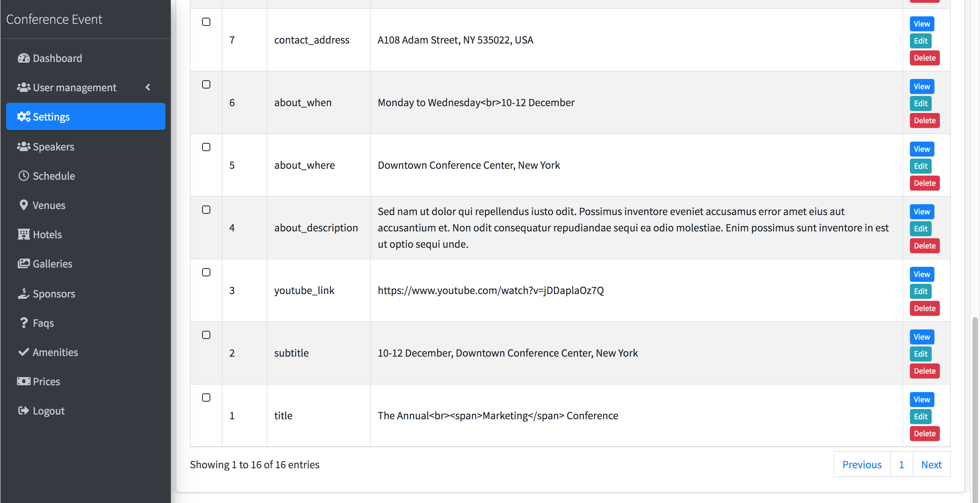Open Venues using the map pin icon

[x=23, y=205]
